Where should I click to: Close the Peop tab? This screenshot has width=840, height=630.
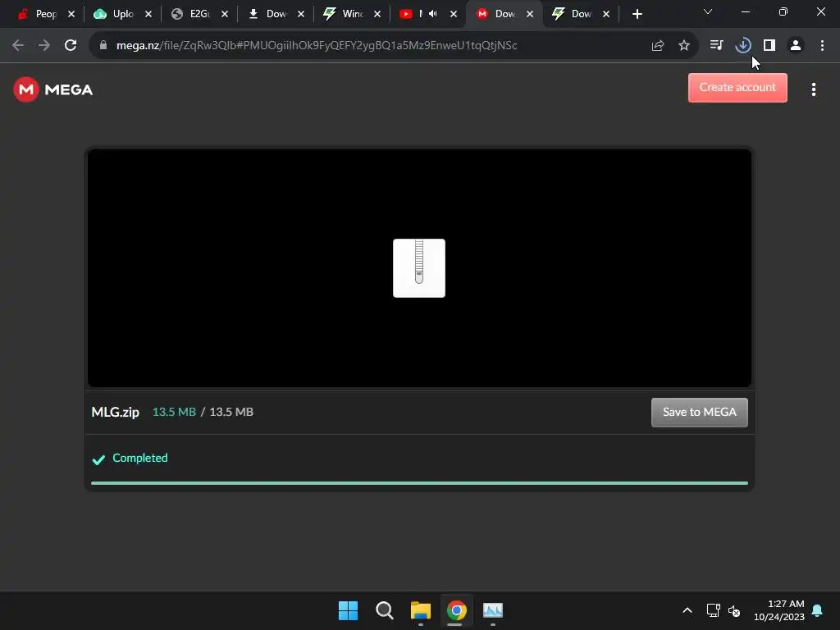(x=71, y=14)
